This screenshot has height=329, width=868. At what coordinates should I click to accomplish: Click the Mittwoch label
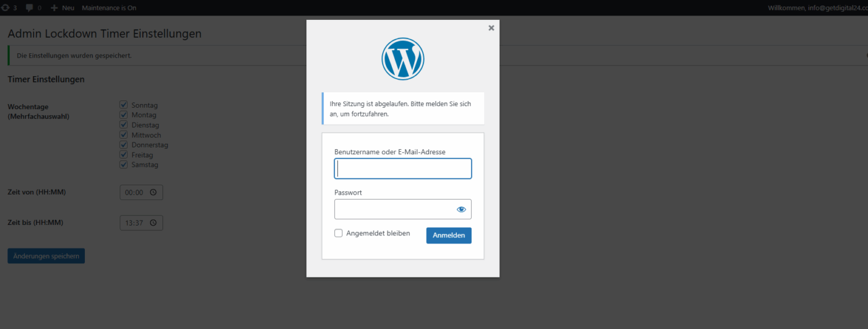pos(146,135)
